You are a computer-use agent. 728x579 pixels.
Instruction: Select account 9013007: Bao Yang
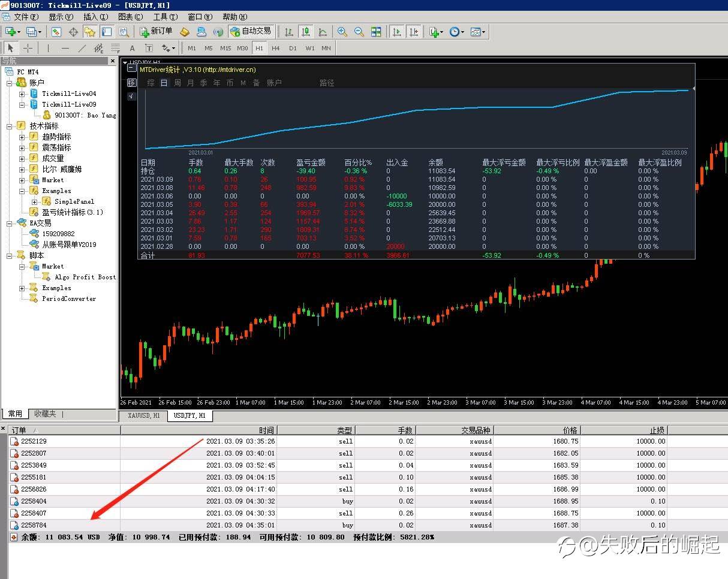(85, 115)
